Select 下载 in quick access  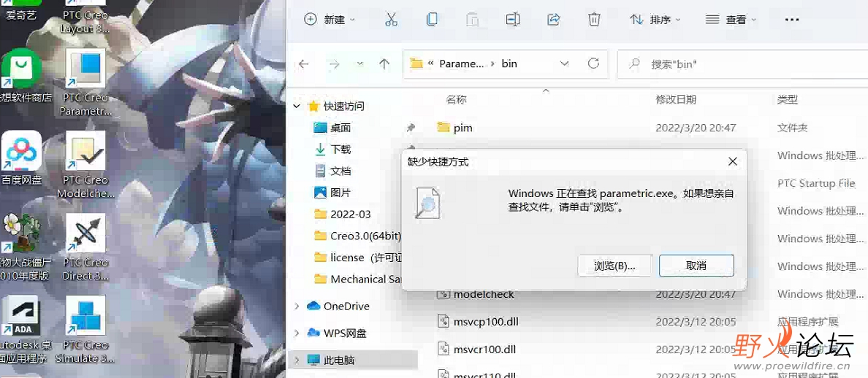pos(340,149)
